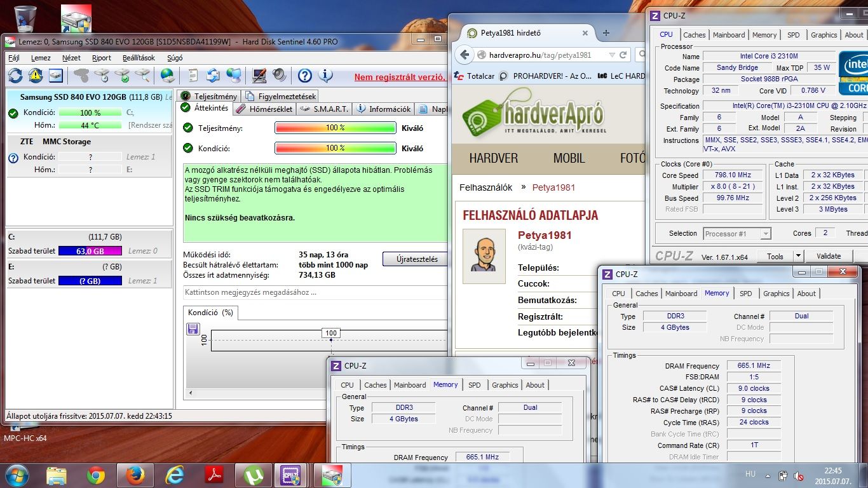The width and height of the screenshot is (868, 488).
Task: Click the save floppy icon on Kondíció graph
Action: 193,329
